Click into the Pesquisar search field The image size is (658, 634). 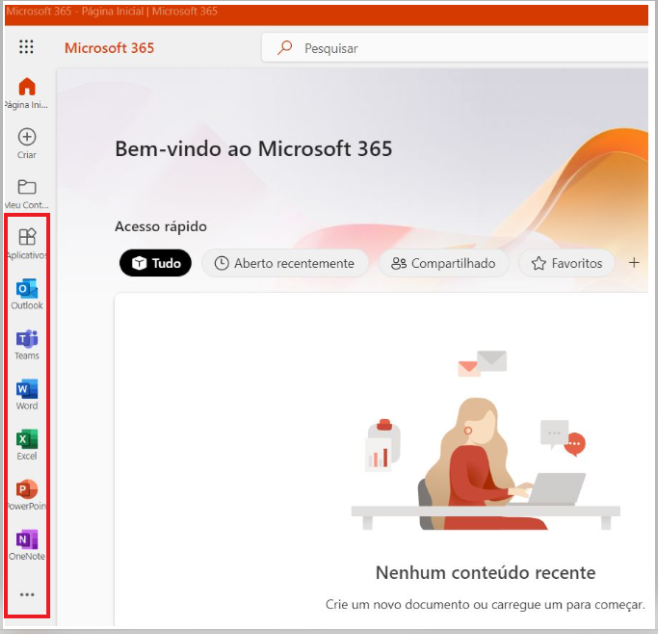point(450,48)
